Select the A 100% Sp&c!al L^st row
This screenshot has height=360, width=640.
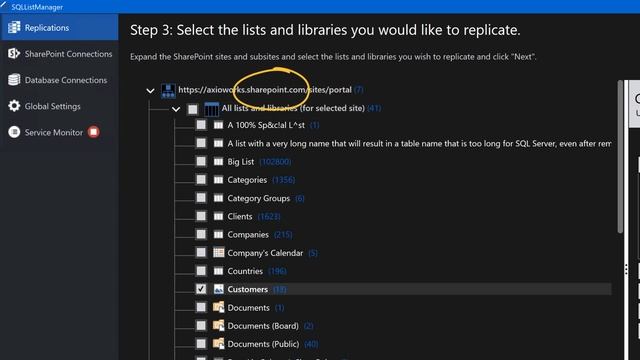pos(266,125)
